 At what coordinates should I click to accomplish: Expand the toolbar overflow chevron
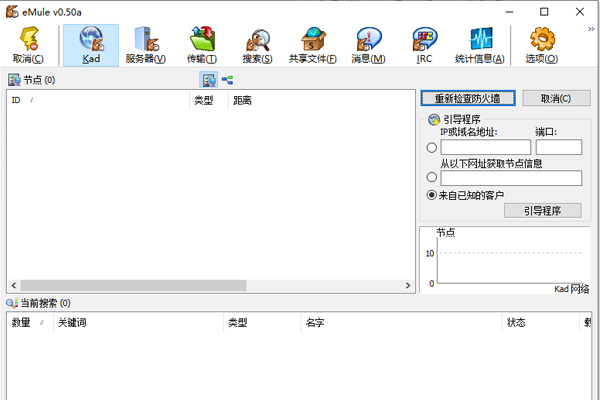pos(591,29)
